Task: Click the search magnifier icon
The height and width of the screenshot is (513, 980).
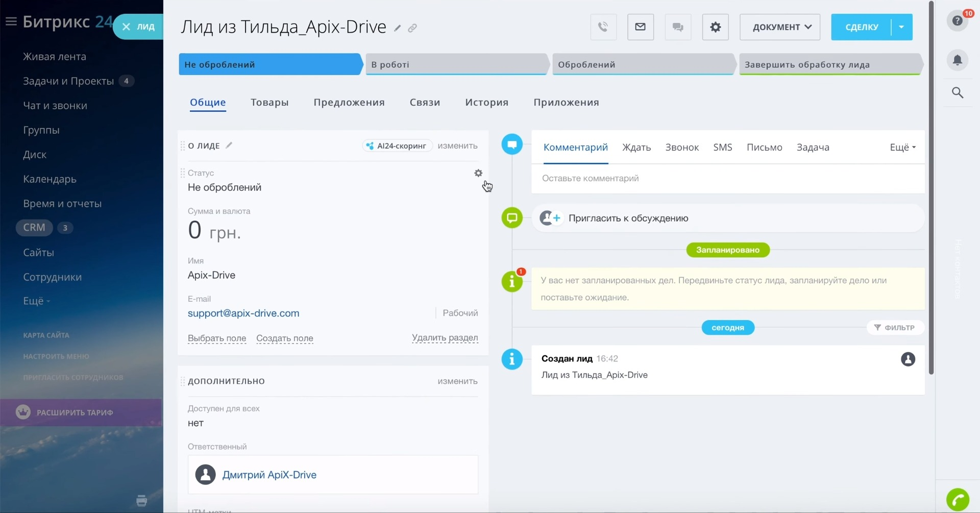Action: [958, 92]
